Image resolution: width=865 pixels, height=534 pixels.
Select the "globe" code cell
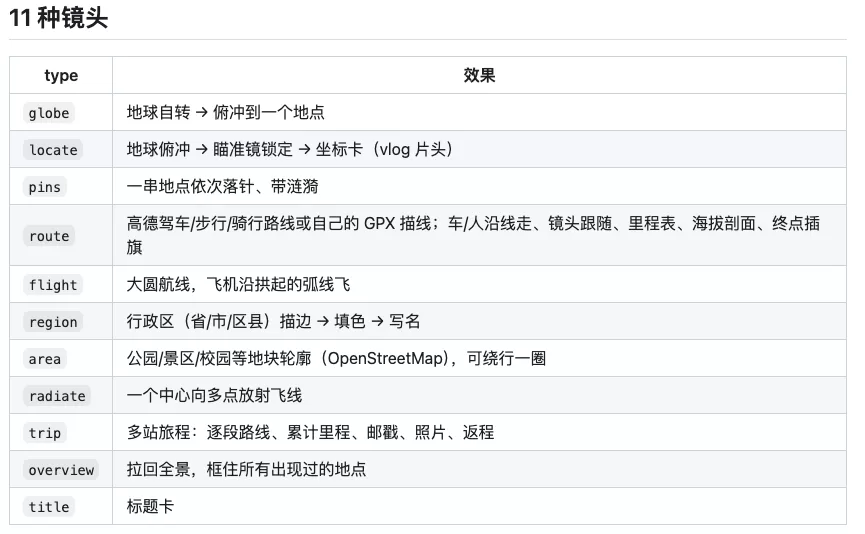49,113
